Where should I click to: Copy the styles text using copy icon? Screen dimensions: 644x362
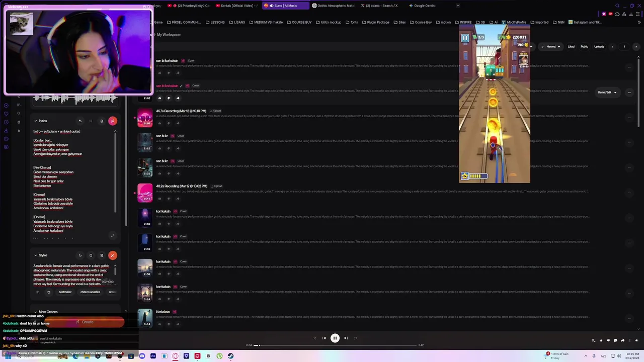coord(91,255)
